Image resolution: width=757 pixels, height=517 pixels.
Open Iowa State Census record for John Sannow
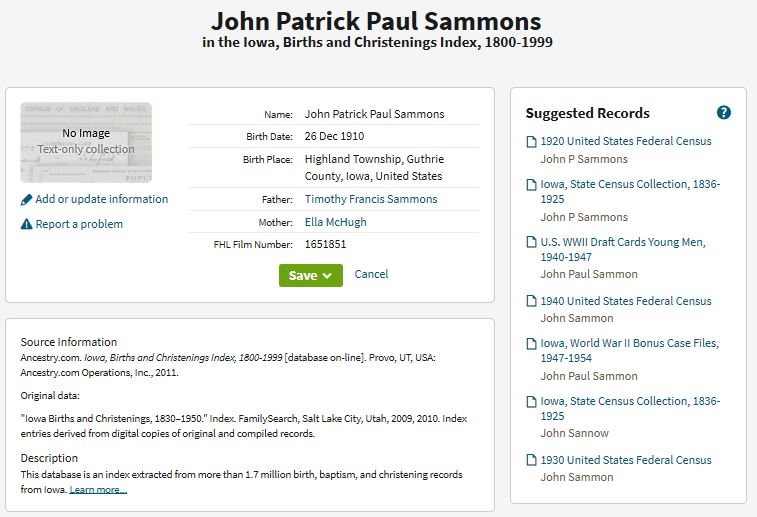[630, 408]
